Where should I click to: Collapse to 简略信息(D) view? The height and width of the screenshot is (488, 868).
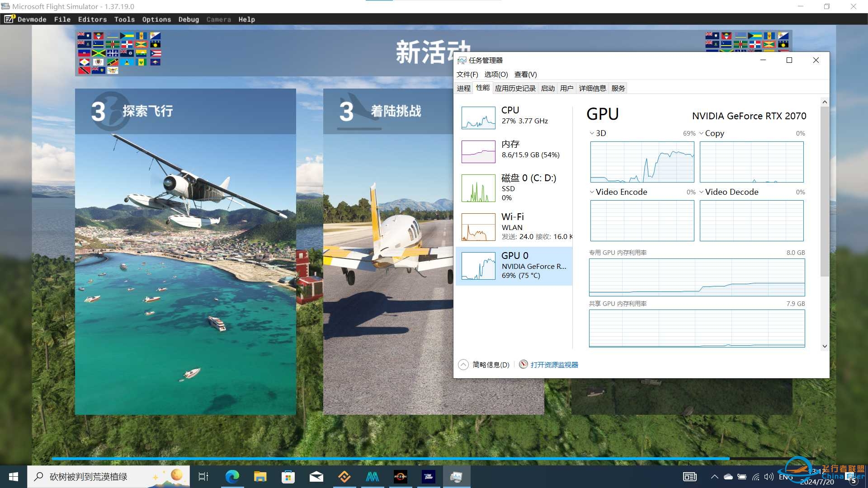(x=484, y=365)
